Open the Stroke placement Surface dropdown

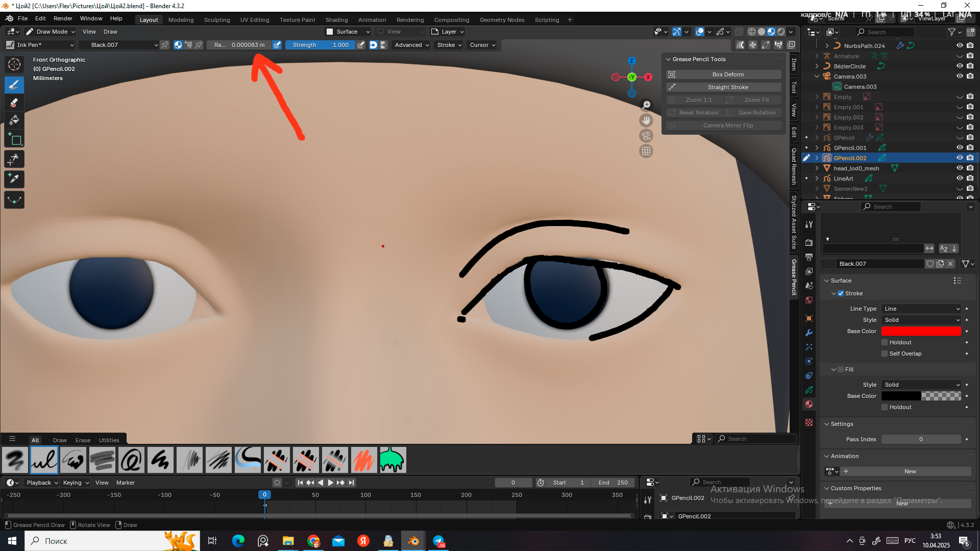348,32
